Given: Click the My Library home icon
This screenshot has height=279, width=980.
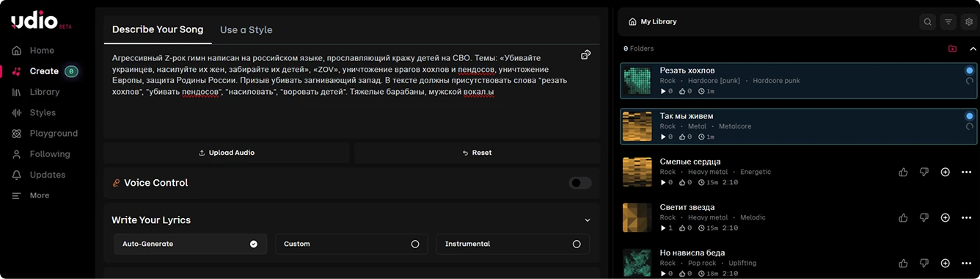Looking at the screenshot, I should (632, 22).
